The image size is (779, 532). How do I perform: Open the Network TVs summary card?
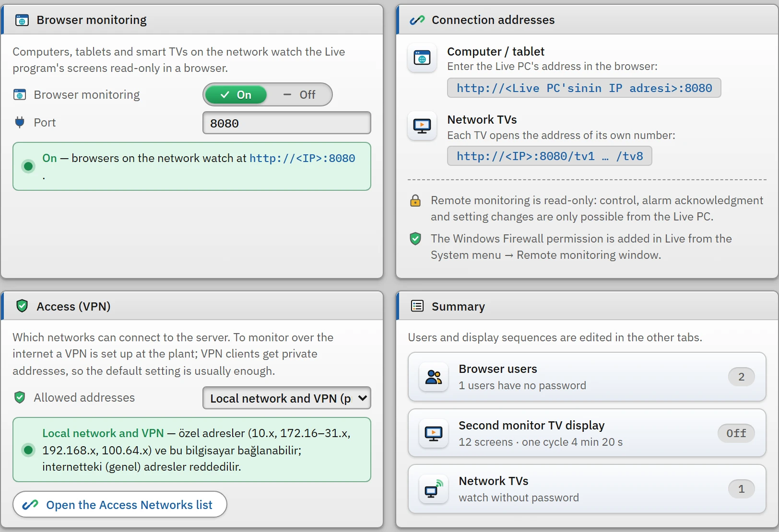587,489
